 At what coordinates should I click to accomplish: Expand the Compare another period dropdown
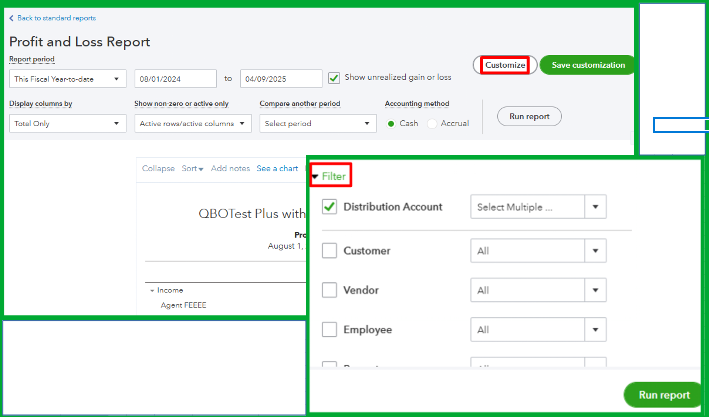317,123
